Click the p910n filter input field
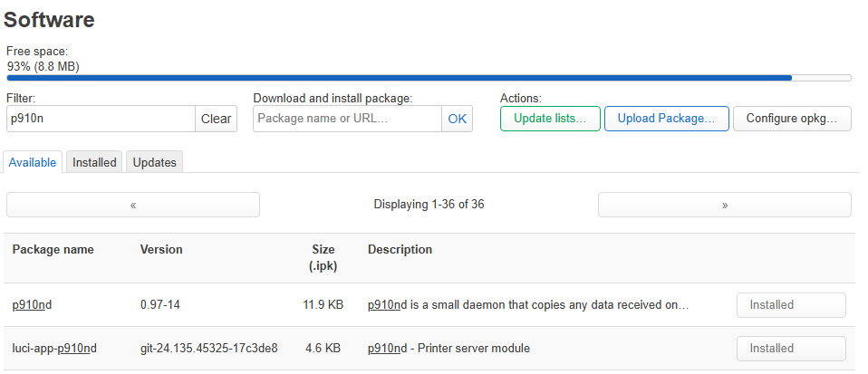Viewport: 868px width, 374px height. click(x=101, y=119)
